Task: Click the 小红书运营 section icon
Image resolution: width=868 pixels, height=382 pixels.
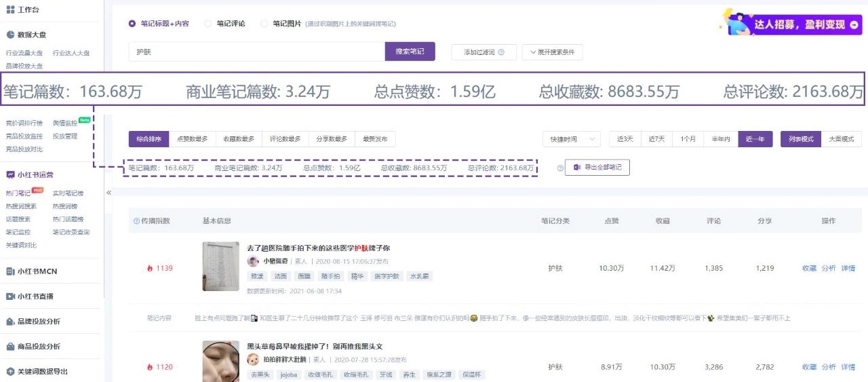Action: click(10, 174)
